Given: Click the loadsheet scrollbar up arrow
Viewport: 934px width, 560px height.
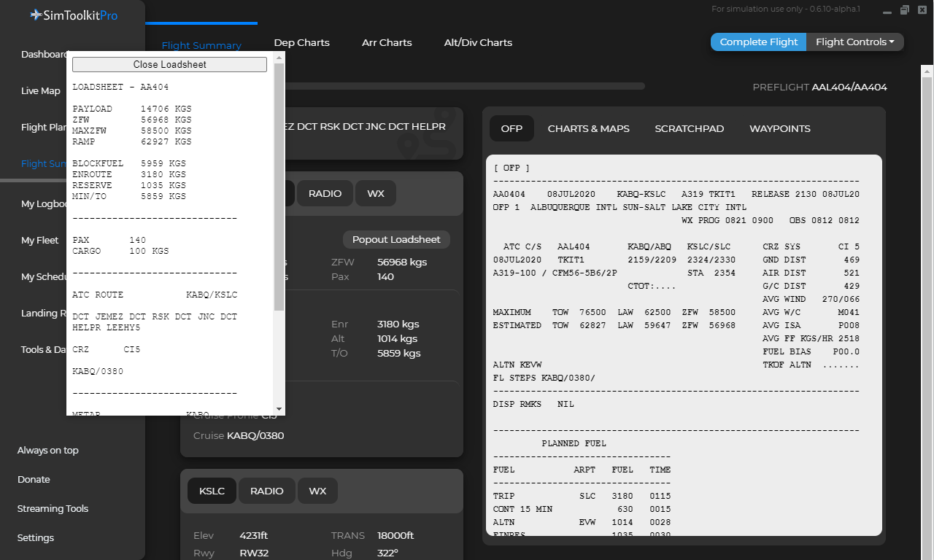Looking at the screenshot, I should 279,59.
